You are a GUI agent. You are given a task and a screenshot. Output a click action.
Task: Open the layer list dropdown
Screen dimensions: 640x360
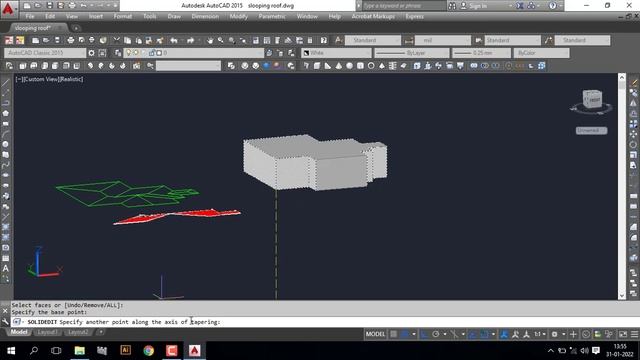point(194,53)
